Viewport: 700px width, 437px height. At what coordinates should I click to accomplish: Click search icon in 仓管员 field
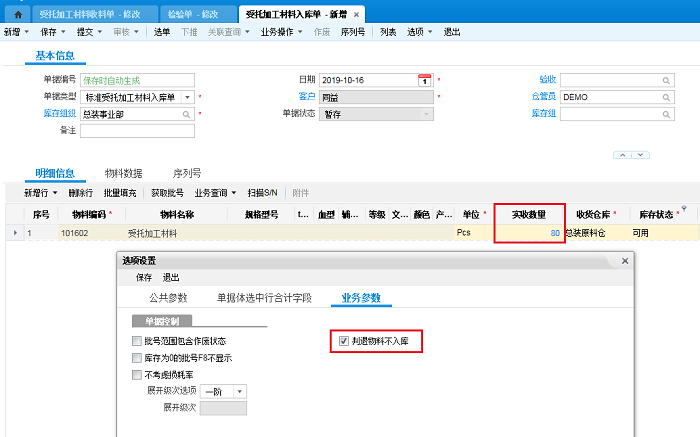tap(665, 97)
